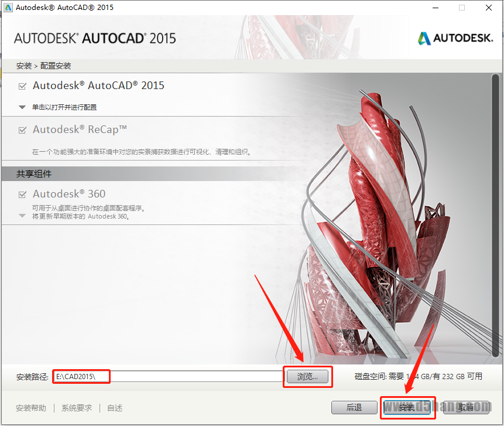Click the Autodesk logo icon

click(424, 38)
